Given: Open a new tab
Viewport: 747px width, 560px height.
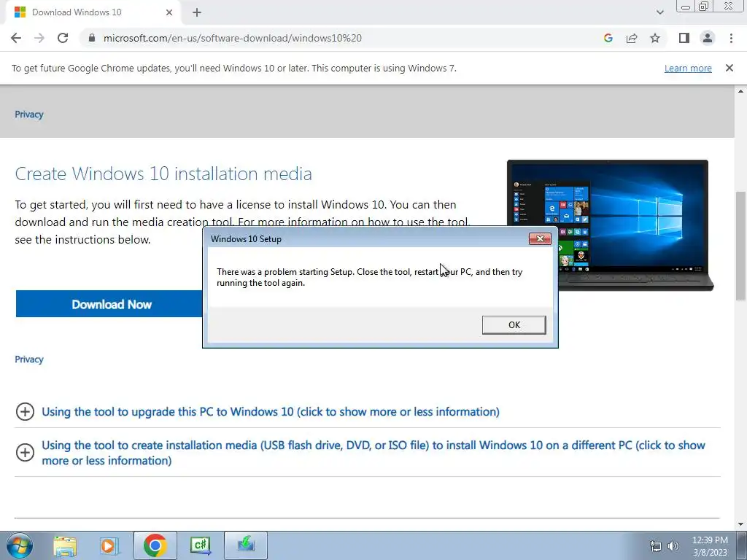Looking at the screenshot, I should point(197,12).
